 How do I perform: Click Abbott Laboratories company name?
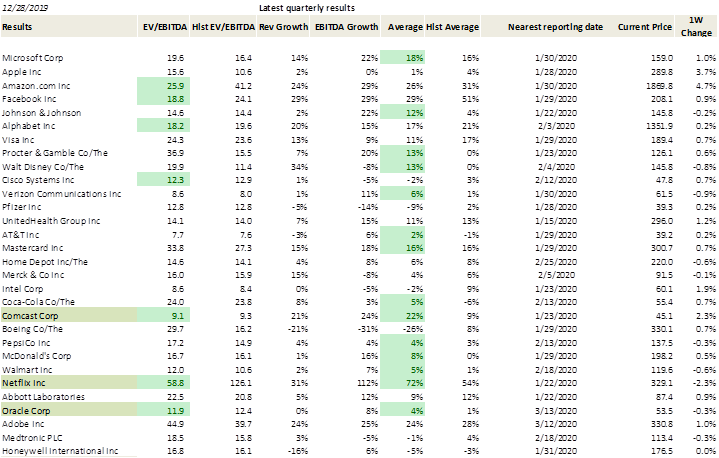click(x=44, y=397)
